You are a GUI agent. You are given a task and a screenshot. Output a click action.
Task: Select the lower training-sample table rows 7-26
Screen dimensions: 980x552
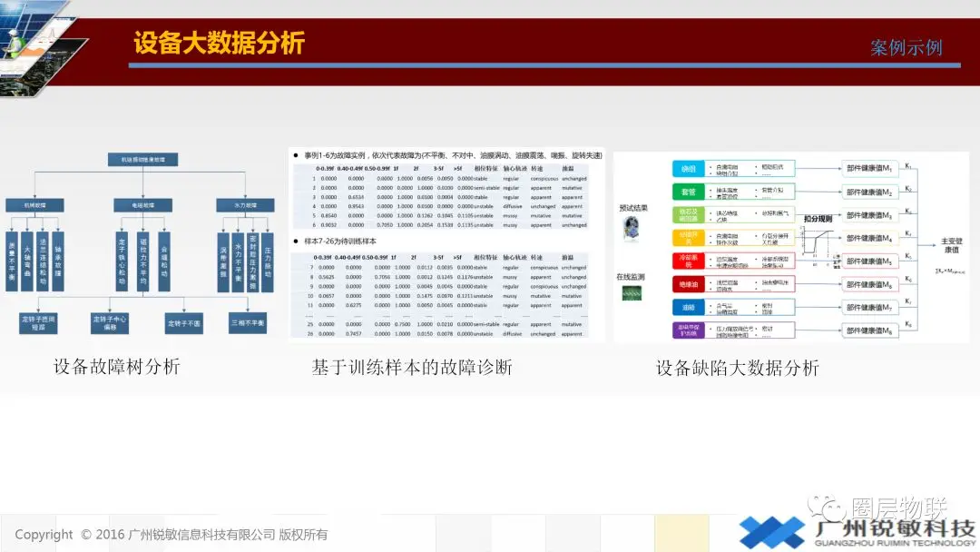coord(441,296)
